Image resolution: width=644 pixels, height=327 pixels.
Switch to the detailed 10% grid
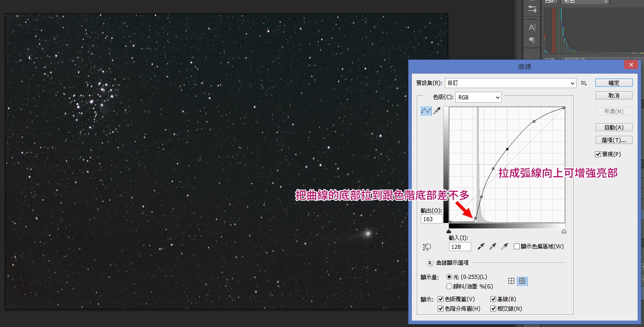point(522,281)
